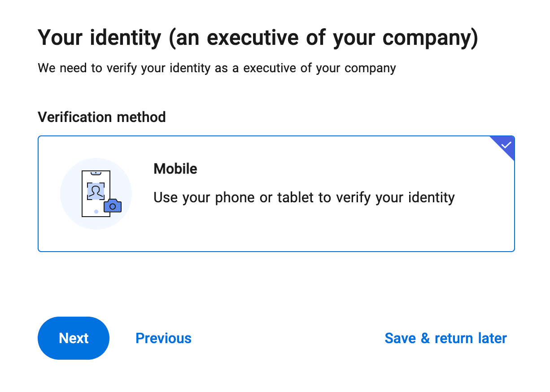Click the camera icon on the illustration
Viewport: 550px width, 392px height.
(113, 205)
